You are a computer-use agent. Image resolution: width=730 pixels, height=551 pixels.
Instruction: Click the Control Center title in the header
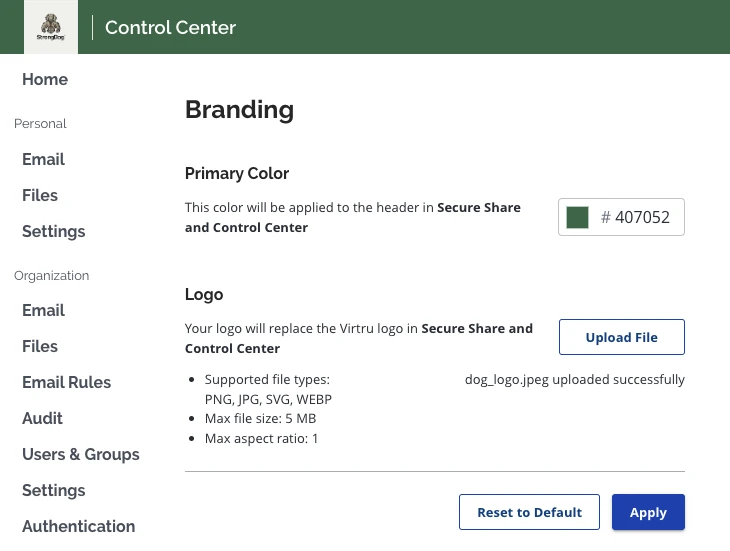pyautogui.click(x=170, y=27)
